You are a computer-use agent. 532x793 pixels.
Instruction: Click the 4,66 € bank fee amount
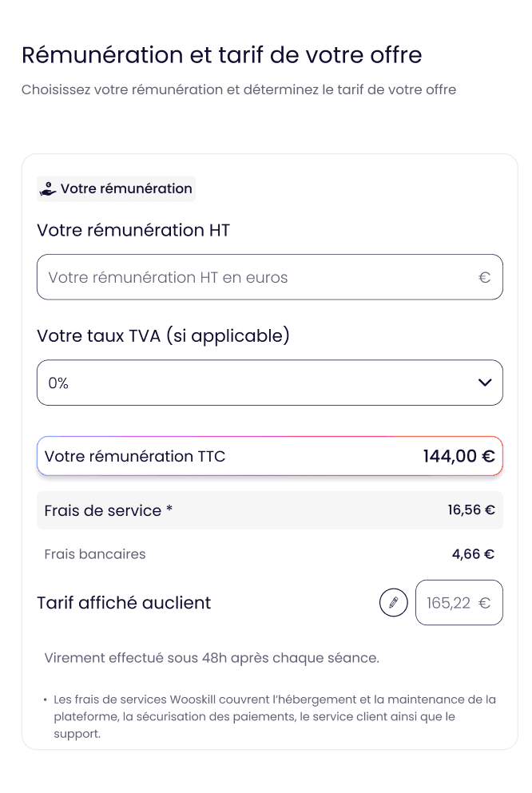473,554
